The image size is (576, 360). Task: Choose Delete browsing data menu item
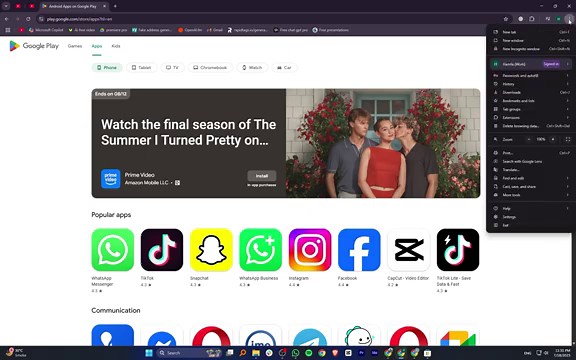pos(531,126)
